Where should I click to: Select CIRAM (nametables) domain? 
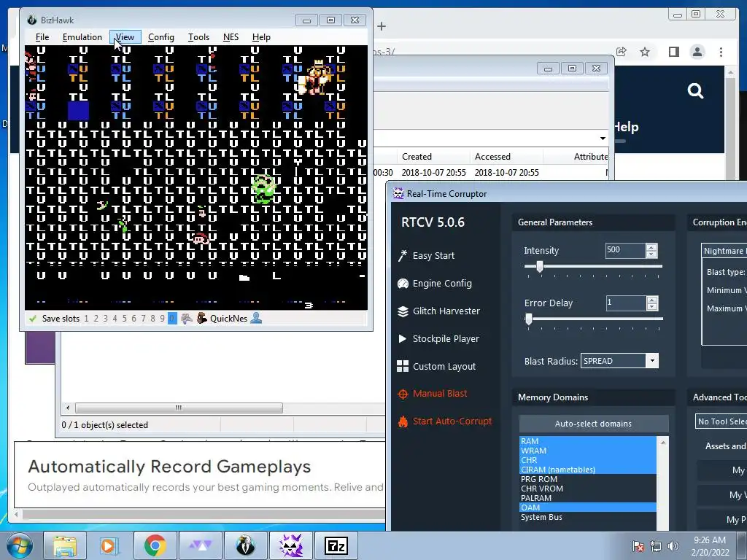[587, 470]
